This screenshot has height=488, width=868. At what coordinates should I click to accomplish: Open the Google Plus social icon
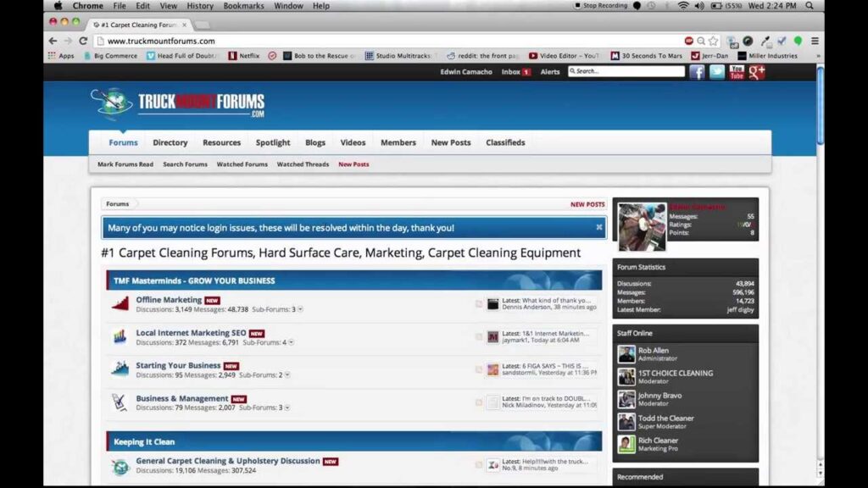[757, 72]
